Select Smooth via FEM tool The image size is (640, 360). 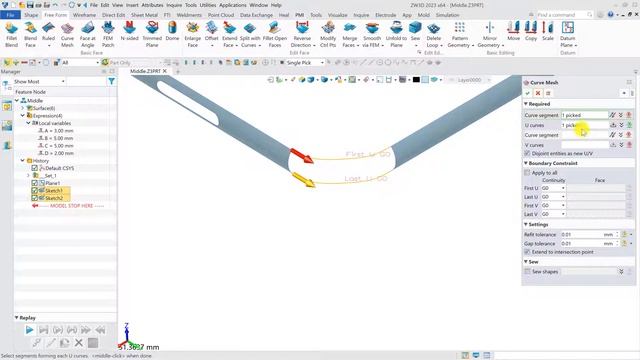[372, 34]
